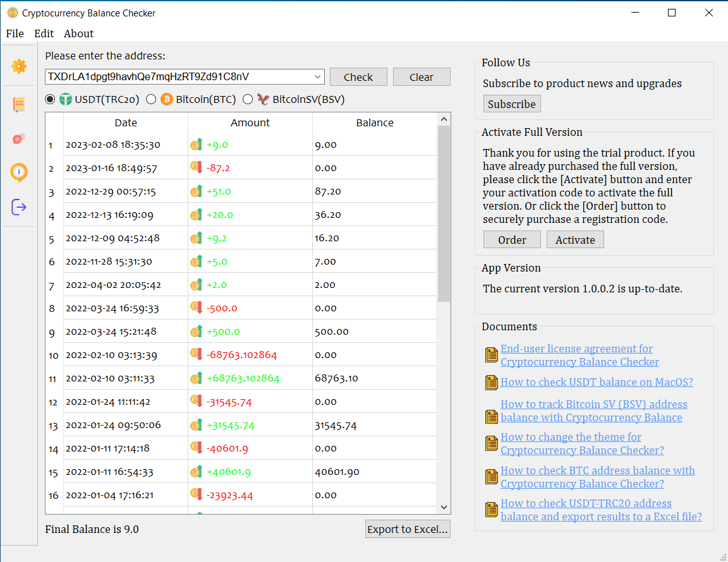Click the document icon beside the MacOS guide
Screen dimensions: 728x562
[x=491, y=383]
